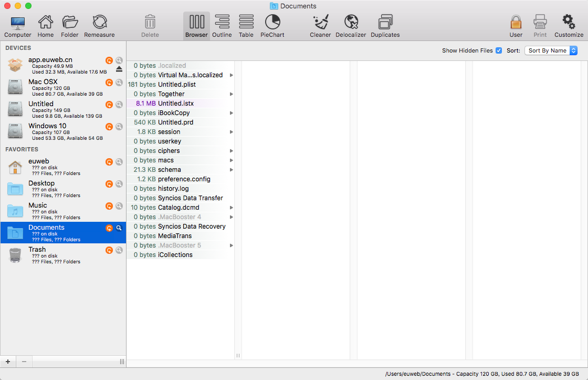Select Untitled.prd file row
Screen dimensions: 588x380
pos(181,122)
